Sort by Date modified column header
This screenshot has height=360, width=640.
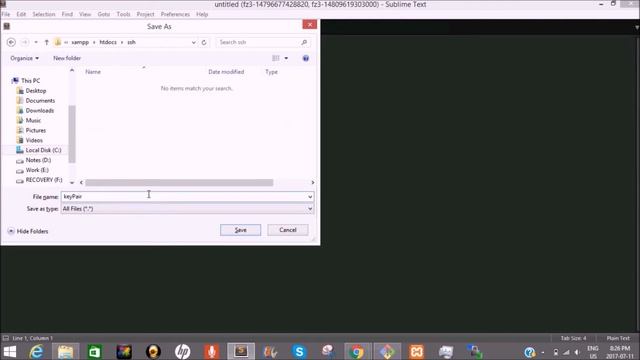(226, 72)
